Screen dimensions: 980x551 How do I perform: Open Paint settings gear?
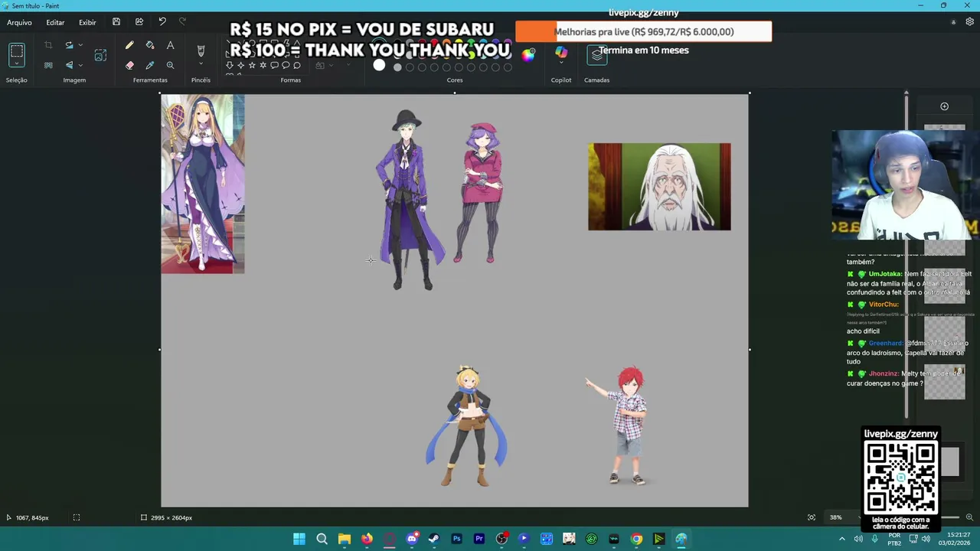tap(969, 22)
